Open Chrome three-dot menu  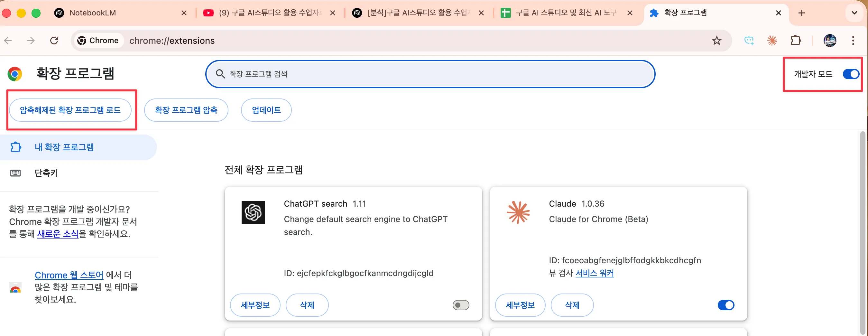853,41
